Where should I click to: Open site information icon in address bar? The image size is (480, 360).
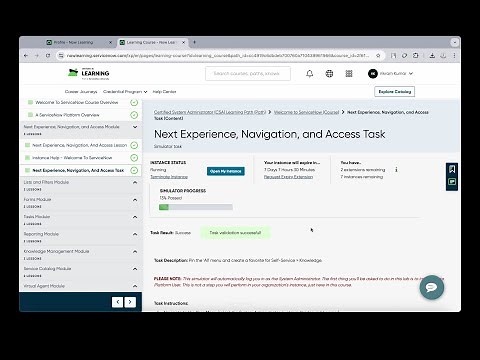pos(61,56)
